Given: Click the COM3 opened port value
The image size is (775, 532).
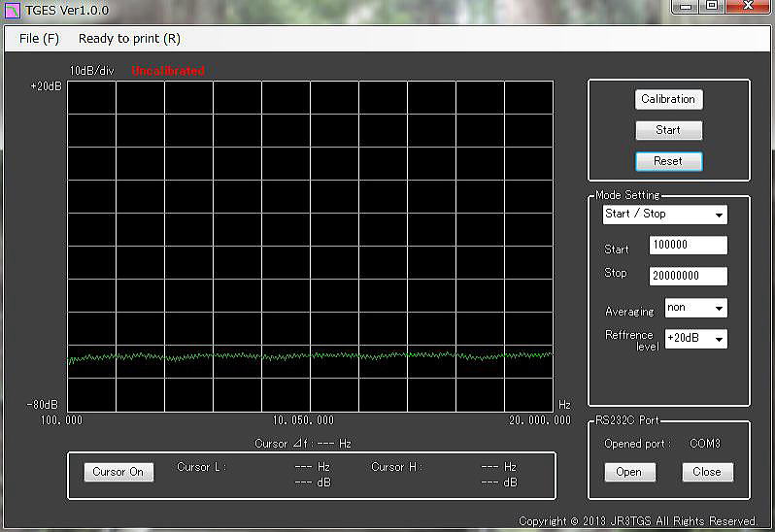Looking at the screenshot, I should click(x=705, y=444).
